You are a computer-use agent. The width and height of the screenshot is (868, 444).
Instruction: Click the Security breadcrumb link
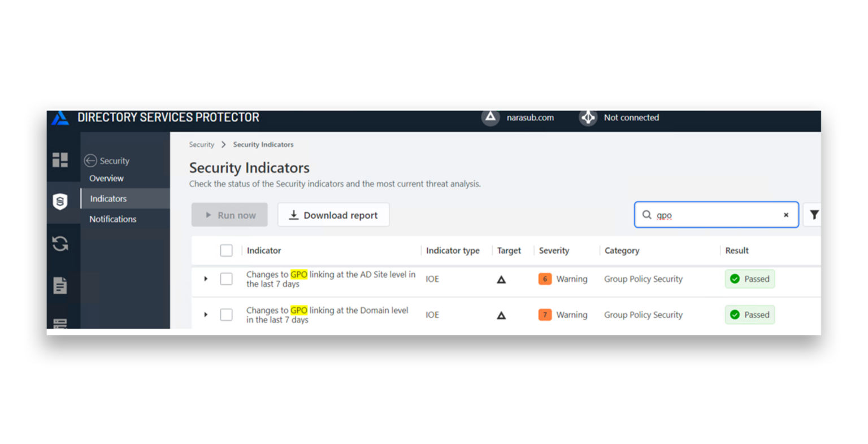click(202, 144)
